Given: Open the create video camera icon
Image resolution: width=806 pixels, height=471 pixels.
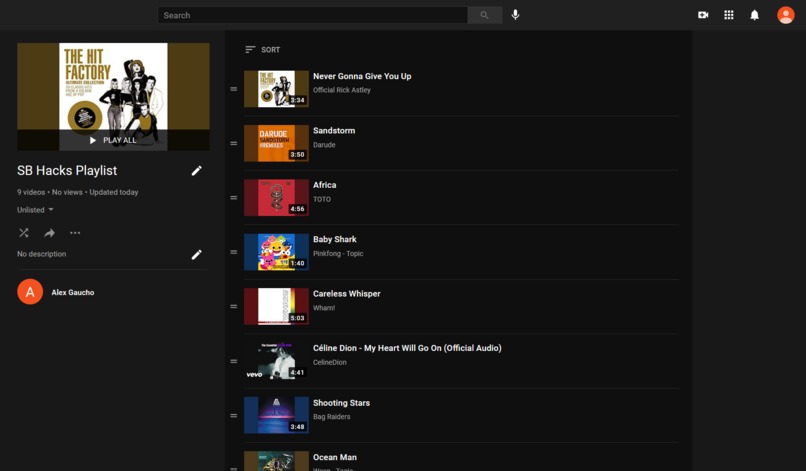Looking at the screenshot, I should (x=703, y=15).
